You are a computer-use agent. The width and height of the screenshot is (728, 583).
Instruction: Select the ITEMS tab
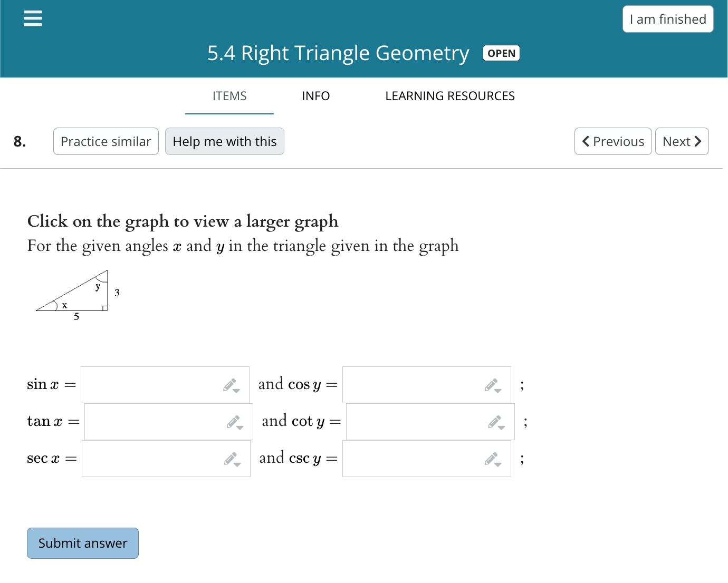[229, 96]
